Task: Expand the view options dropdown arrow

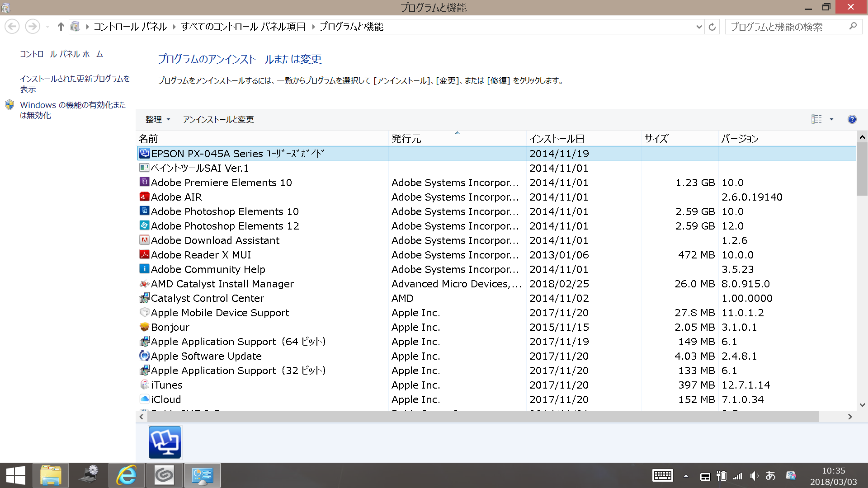Action: [831, 119]
